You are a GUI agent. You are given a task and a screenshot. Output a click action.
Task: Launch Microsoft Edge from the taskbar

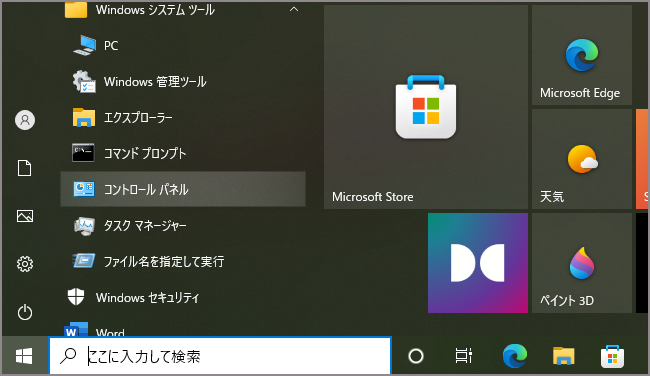point(514,356)
